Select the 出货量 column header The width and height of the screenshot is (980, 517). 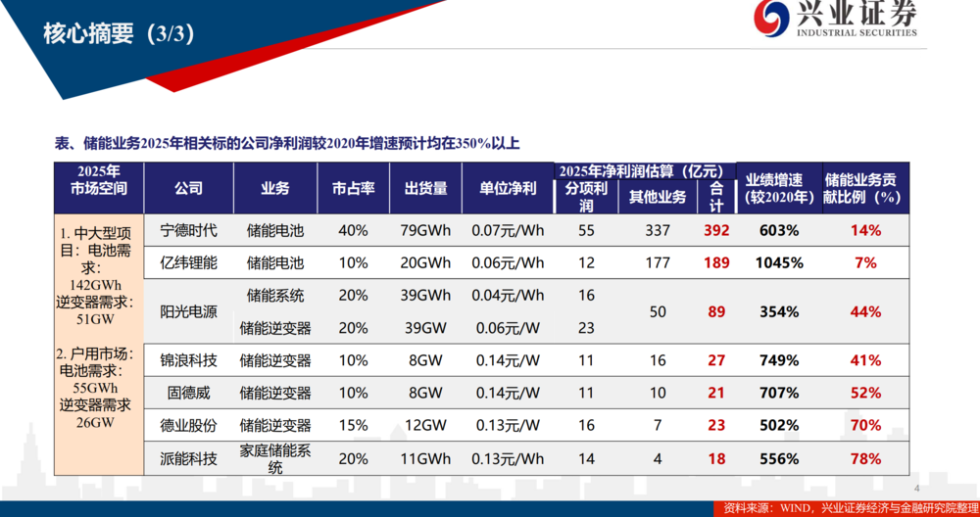[425, 188]
